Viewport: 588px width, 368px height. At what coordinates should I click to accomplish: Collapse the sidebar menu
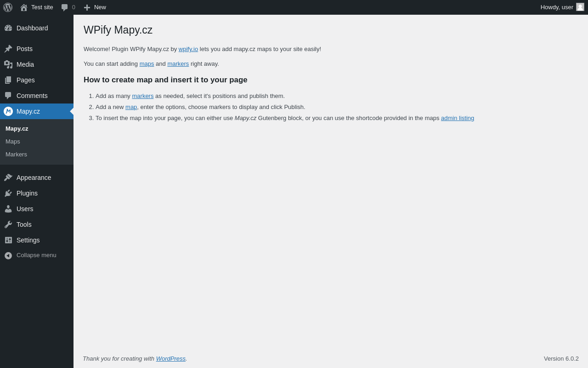click(x=37, y=255)
